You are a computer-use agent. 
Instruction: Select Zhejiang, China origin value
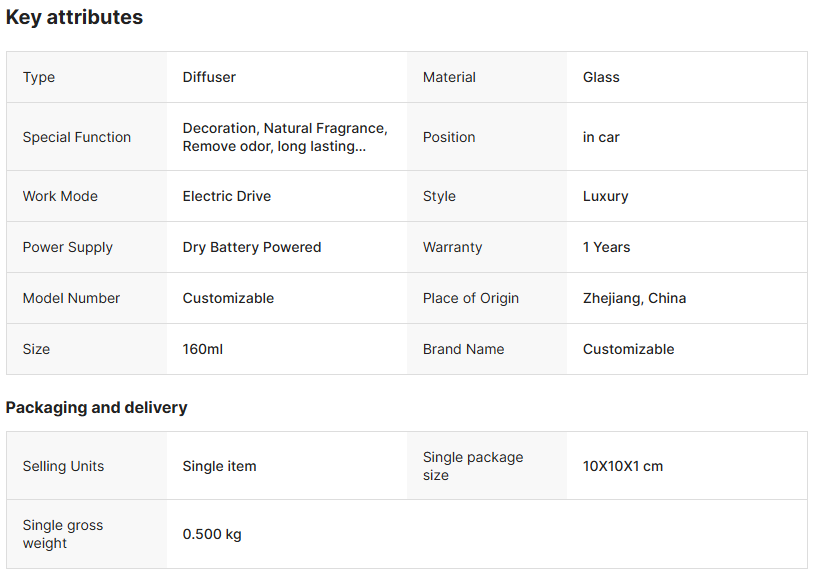tap(634, 298)
